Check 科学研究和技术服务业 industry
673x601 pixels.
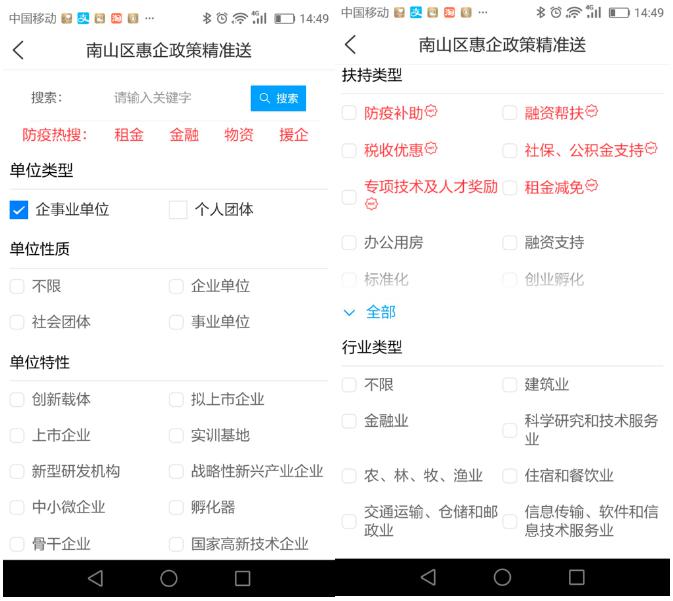click(x=509, y=430)
